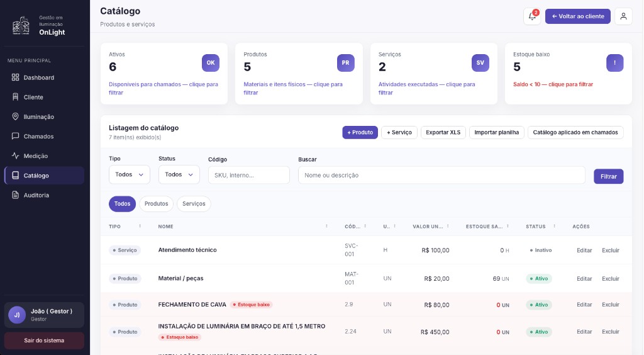This screenshot has width=644, height=355.
Task: Open the notifications bell icon
Action: pos(532,16)
